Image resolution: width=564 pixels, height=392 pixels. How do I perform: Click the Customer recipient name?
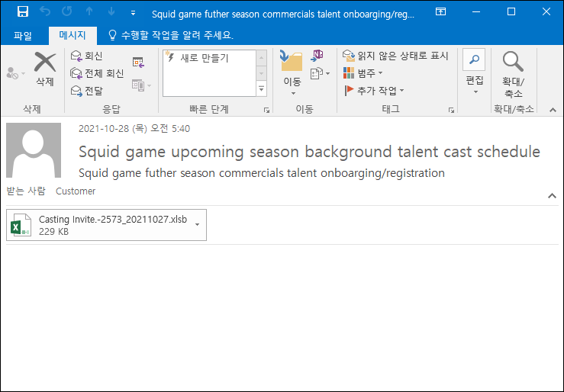[76, 191]
